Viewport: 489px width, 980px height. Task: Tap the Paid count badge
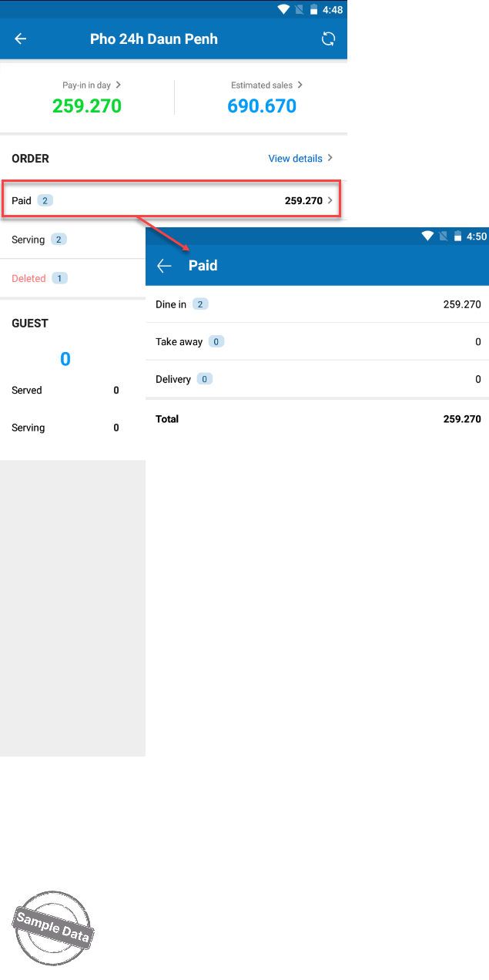pyautogui.click(x=45, y=201)
